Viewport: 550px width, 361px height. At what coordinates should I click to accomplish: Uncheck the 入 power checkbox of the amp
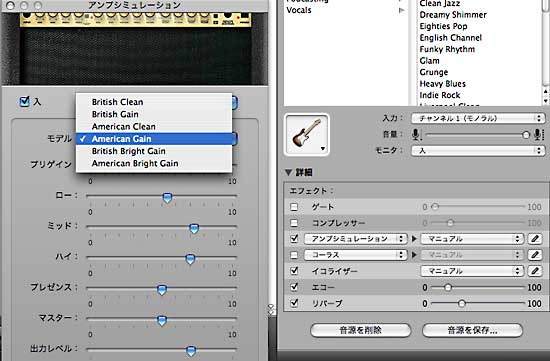pos(24,102)
